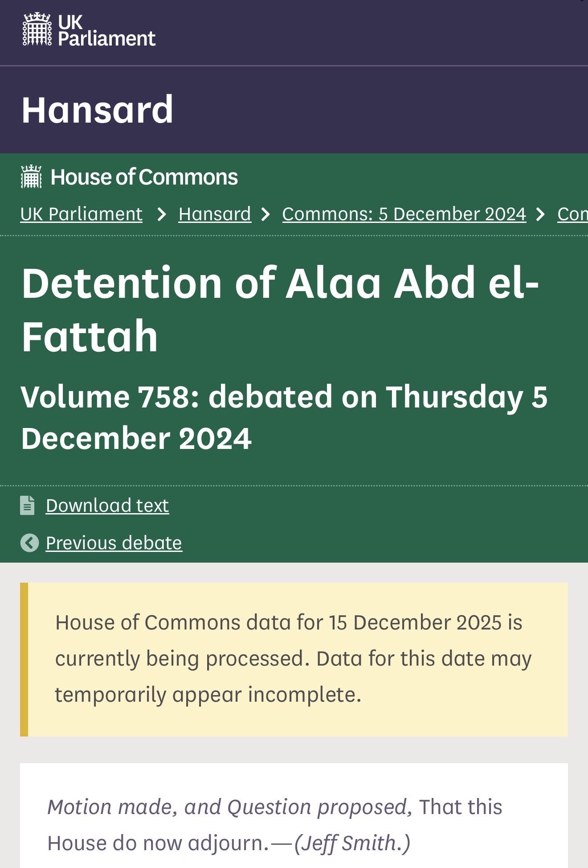Click the Previous debate back arrow icon
Viewport: 588px width, 868px height.
(30, 543)
